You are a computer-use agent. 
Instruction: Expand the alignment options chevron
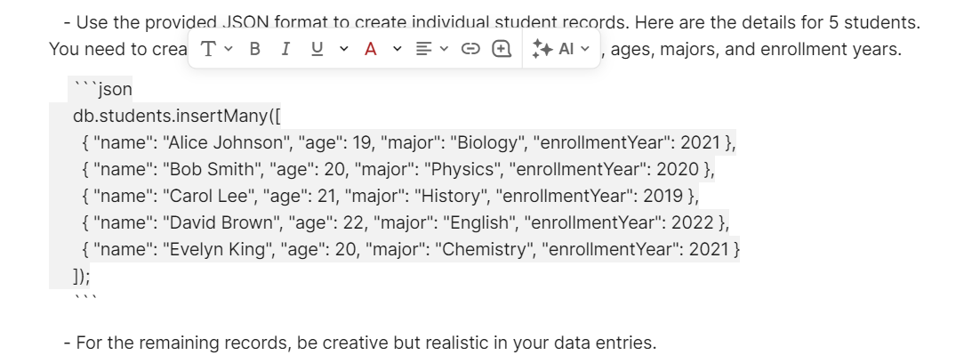point(444,49)
